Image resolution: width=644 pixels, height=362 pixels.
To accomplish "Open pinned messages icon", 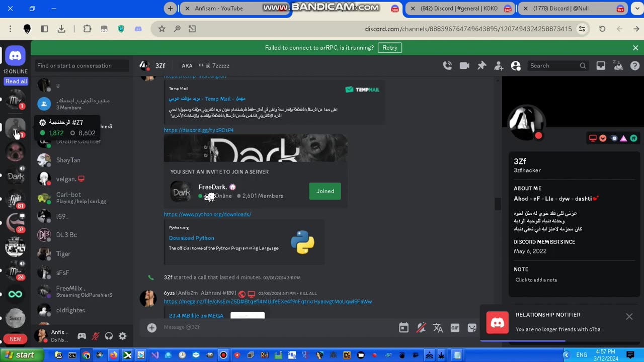I will tap(481, 65).
